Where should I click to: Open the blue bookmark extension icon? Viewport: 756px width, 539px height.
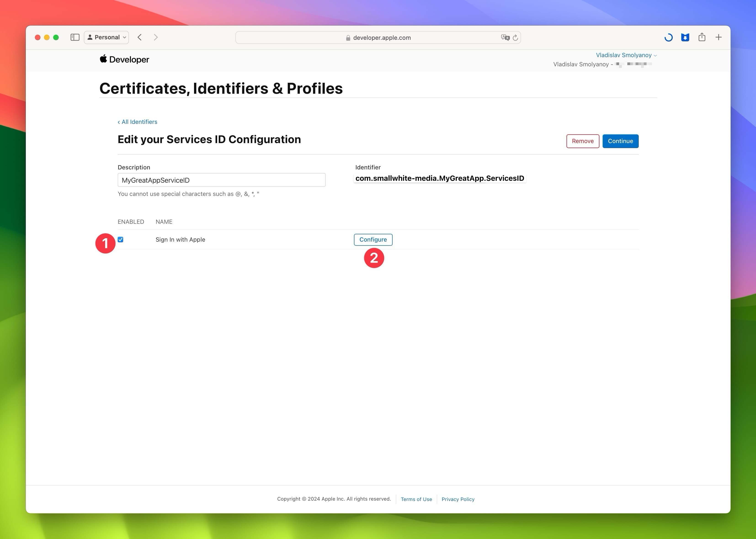[685, 37]
